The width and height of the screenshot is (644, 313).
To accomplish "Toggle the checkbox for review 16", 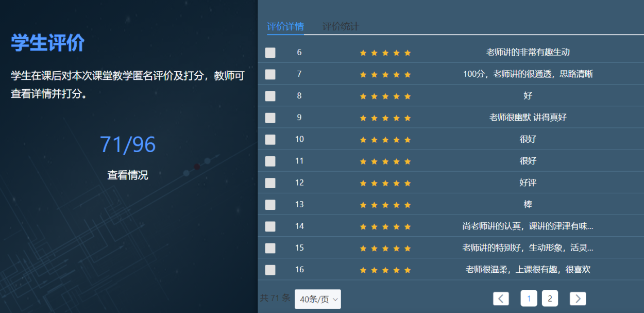I will 270,270.
